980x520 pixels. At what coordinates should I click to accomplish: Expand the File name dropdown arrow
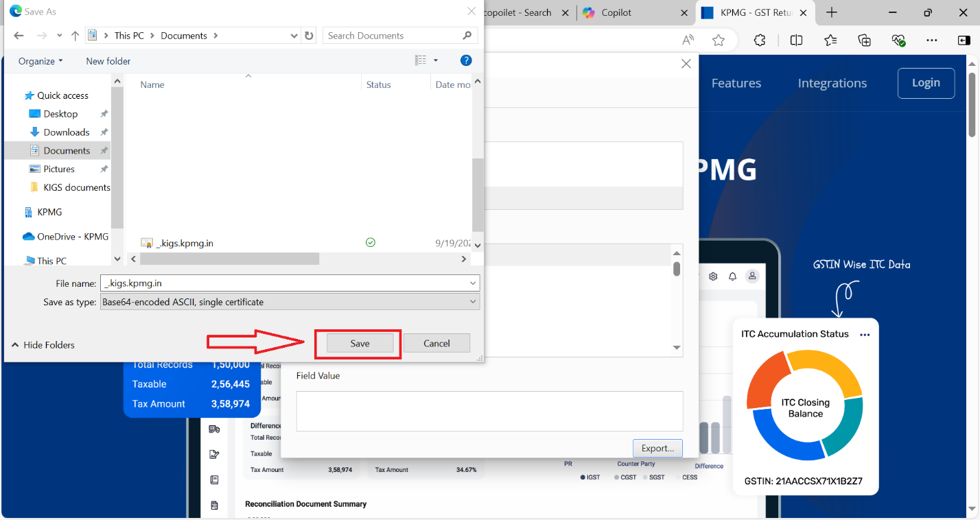(x=474, y=283)
